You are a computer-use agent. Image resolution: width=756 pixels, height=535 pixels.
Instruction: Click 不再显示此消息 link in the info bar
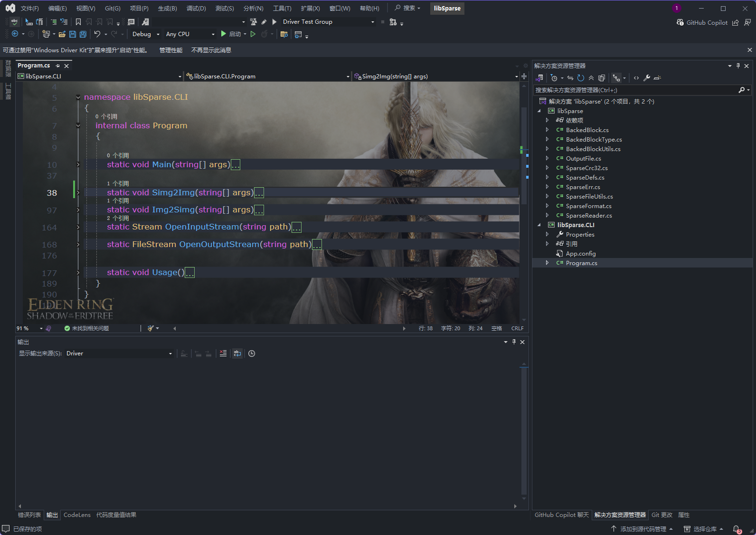[211, 50]
